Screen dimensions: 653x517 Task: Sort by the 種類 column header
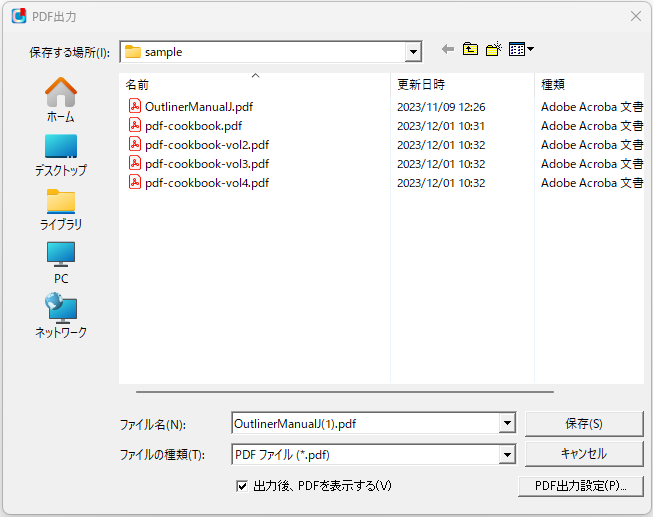pos(589,85)
